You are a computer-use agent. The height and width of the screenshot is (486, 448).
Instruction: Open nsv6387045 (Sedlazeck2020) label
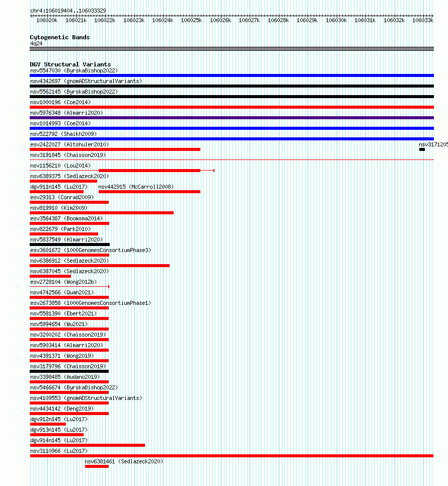point(69,271)
